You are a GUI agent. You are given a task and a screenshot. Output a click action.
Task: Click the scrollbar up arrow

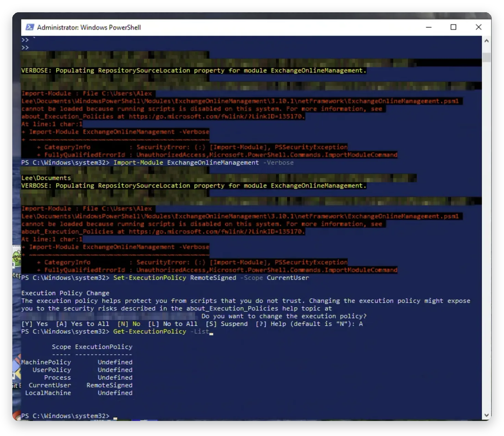[x=487, y=41]
